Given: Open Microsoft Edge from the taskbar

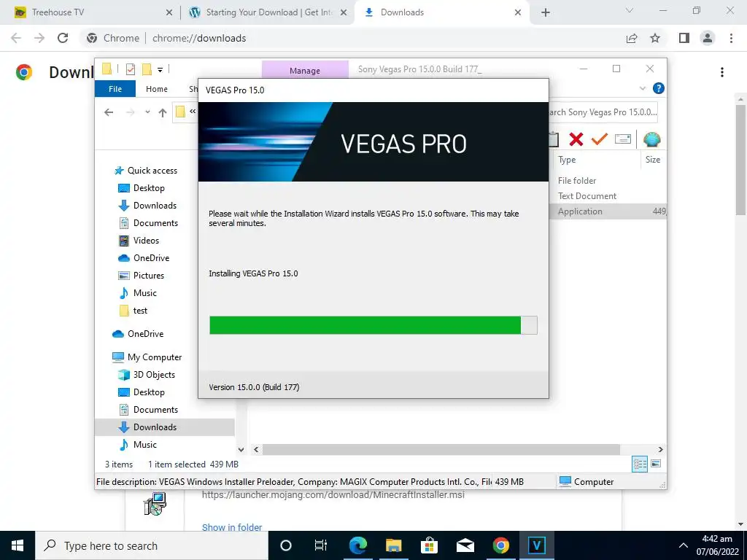Looking at the screenshot, I should click(x=358, y=545).
